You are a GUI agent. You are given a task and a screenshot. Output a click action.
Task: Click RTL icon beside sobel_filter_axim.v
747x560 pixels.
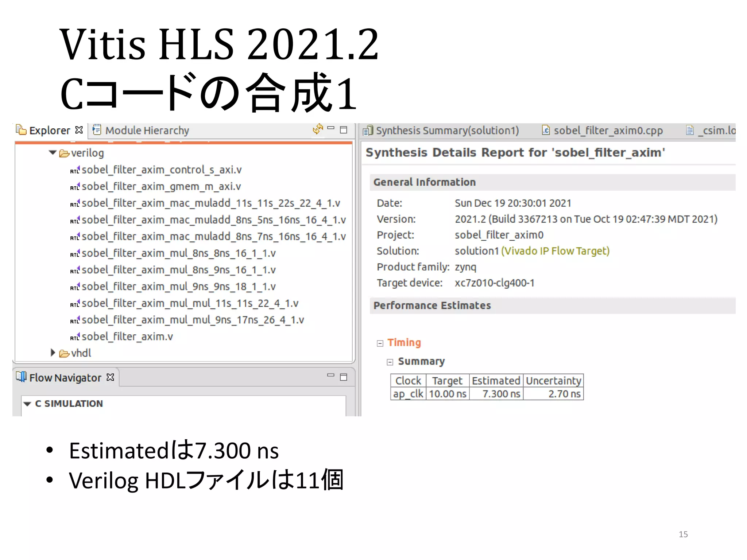click(75, 337)
